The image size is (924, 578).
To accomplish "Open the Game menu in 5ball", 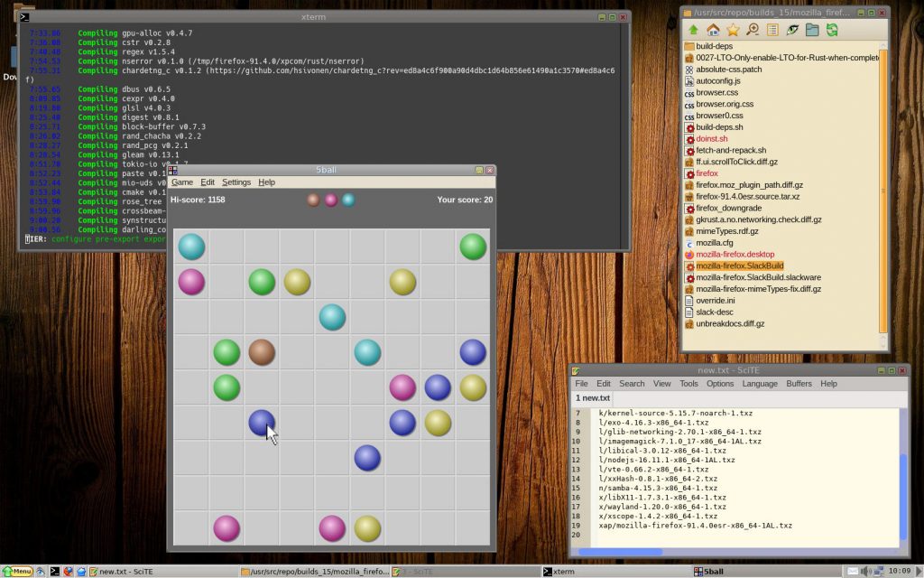I will click(181, 182).
